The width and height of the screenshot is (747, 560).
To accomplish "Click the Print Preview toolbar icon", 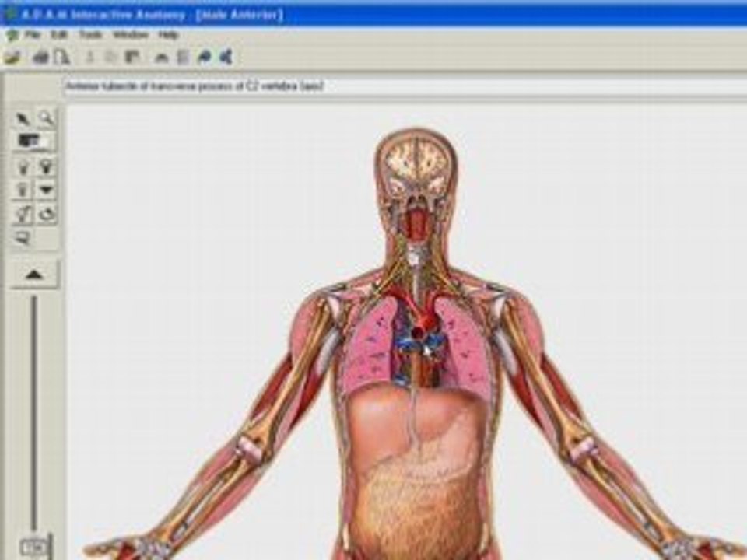I will pyautogui.click(x=62, y=58).
